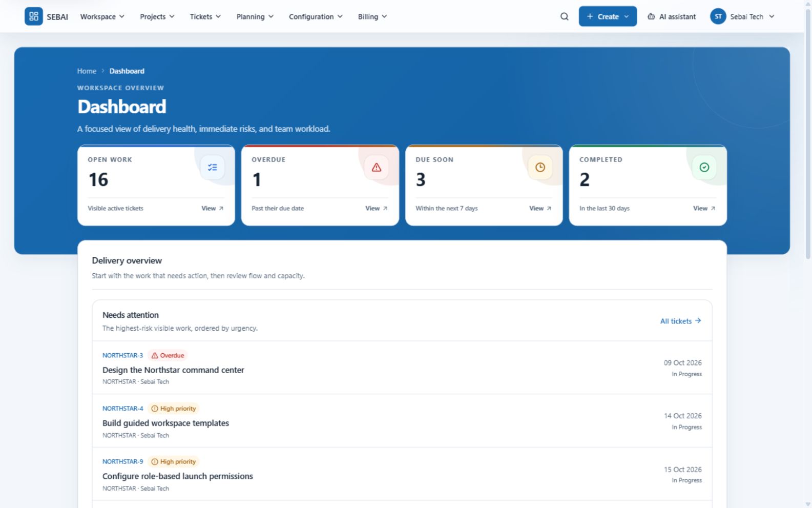
Task: Open the search magnifier icon
Action: pyautogui.click(x=565, y=16)
